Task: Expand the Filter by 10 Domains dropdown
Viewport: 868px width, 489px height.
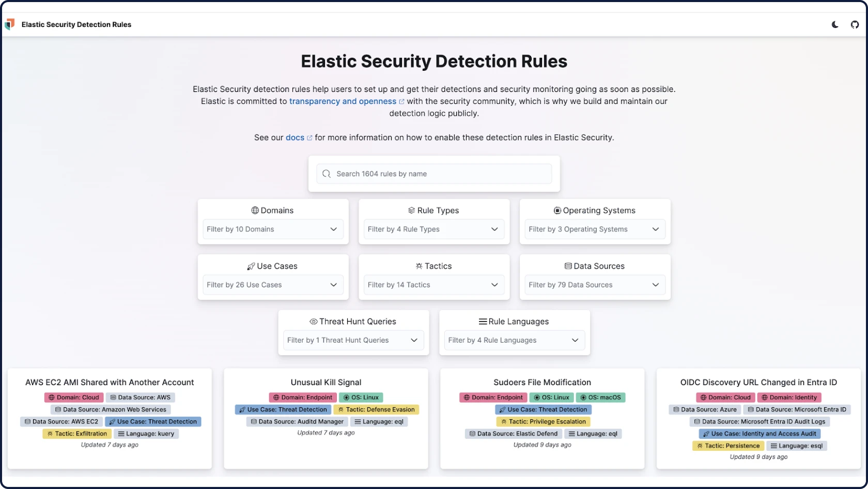Action: click(x=273, y=229)
